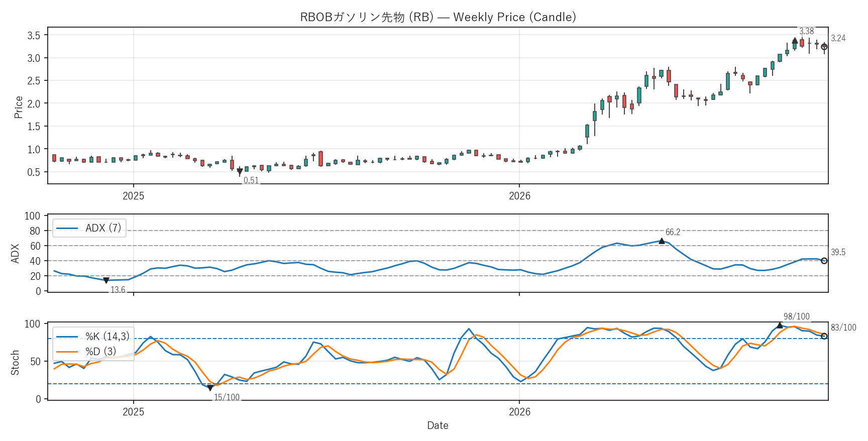Select the 3.38 high price annotation
Viewport: 868px width, 441px height.
pyautogui.click(x=806, y=31)
